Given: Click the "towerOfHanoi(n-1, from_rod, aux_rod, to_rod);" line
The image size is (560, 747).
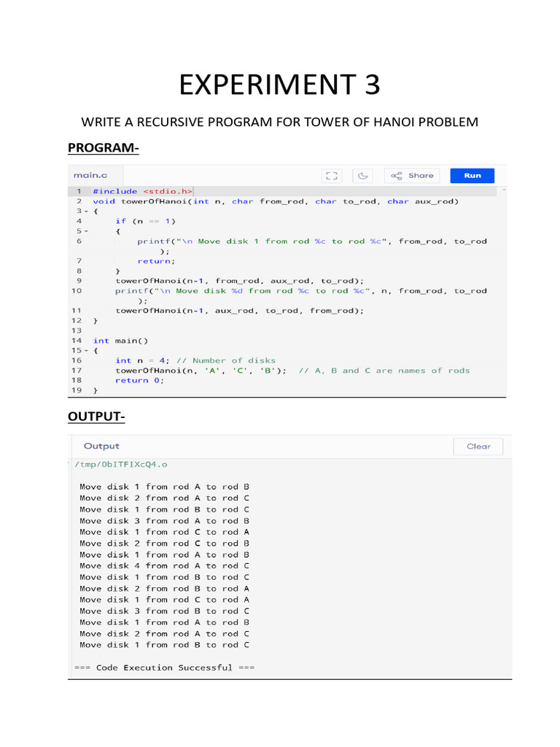Looking at the screenshot, I should click(239, 281).
